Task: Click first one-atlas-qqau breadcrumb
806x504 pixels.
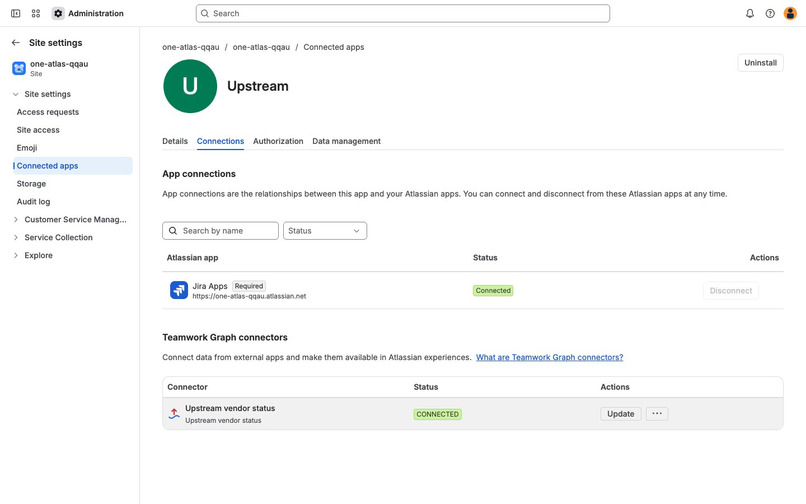Action: 191,47
